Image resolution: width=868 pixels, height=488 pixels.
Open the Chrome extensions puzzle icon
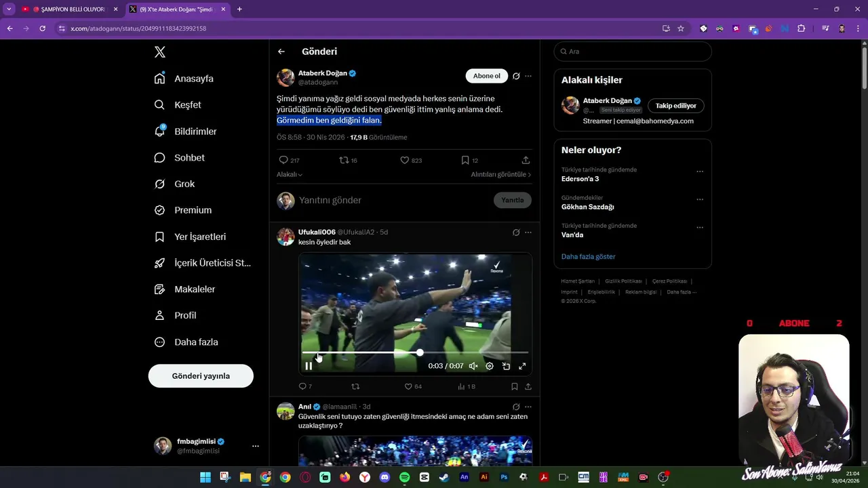pyautogui.click(x=802, y=28)
